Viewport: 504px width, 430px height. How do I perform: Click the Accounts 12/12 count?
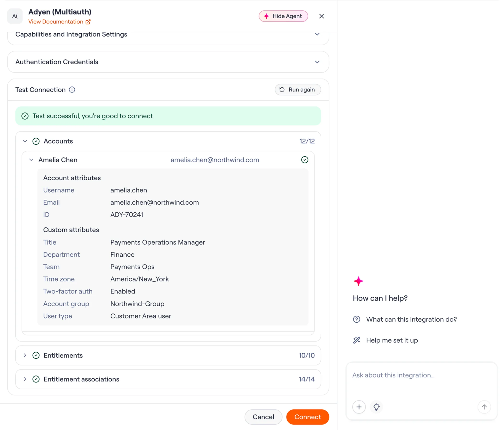tap(307, 141)
